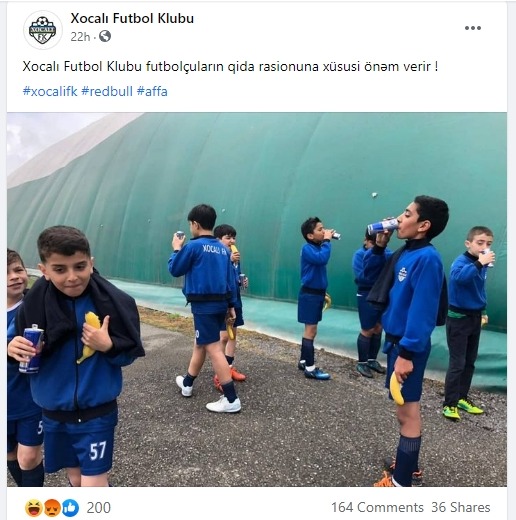Image resolution: width=516 pixels, height=520 pixels.
Task: Open the Xocalı FK profile picture logo
Action: click(43, 30)
